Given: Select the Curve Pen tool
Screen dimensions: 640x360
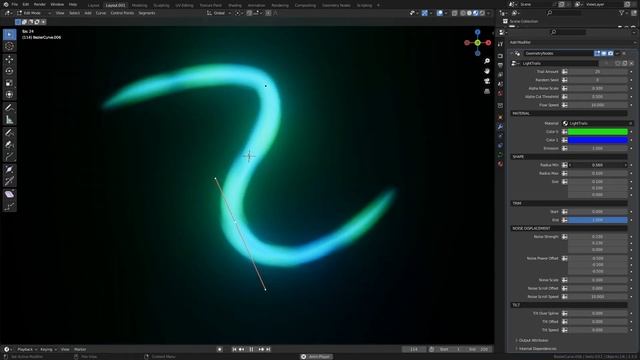Looking at the screenshot, I should (9, 144).
